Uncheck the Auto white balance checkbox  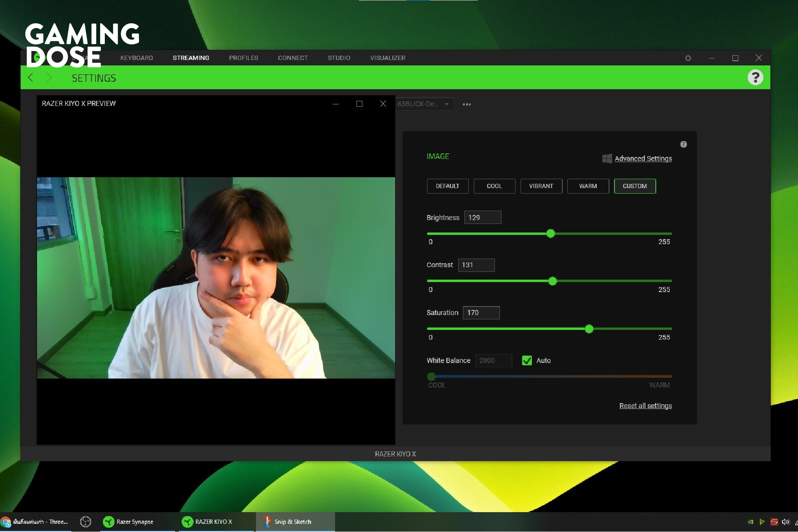527,361
